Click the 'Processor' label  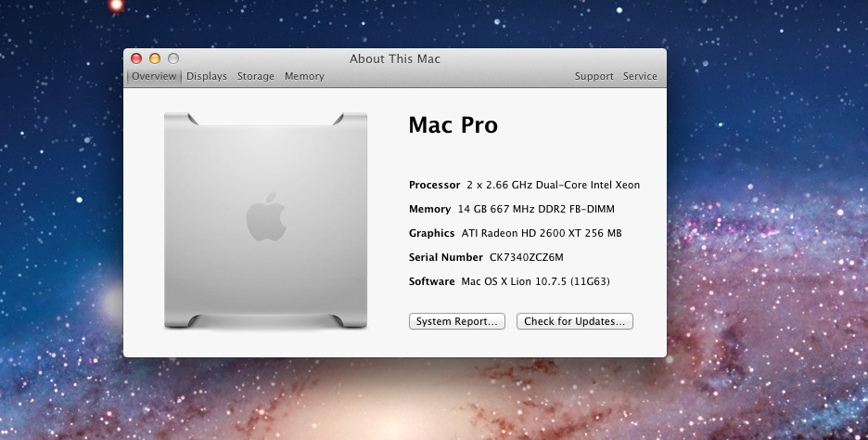[x=435, y=185]
